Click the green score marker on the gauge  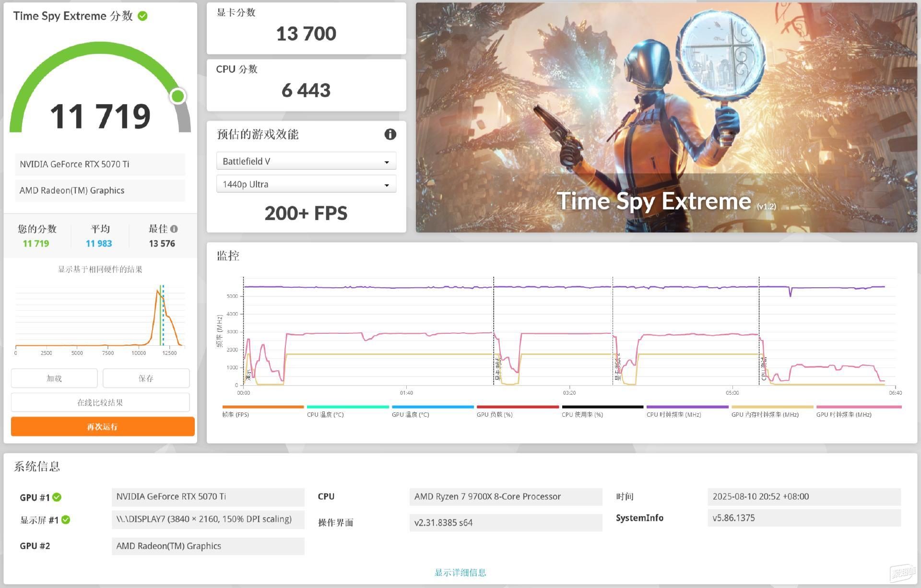tap(178, 96)
